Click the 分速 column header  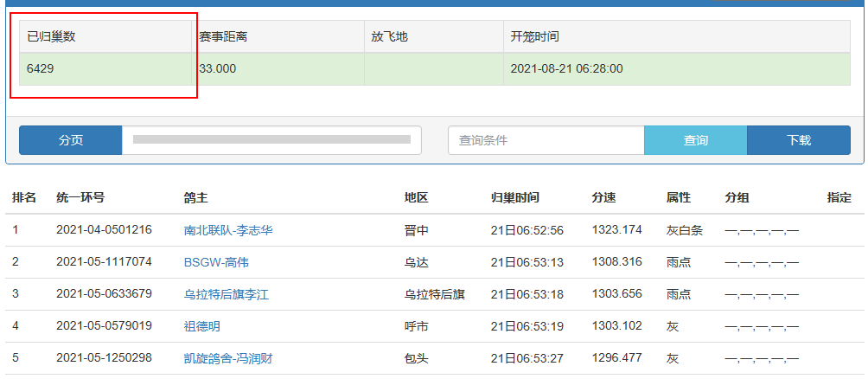click(x=603, y=198)
